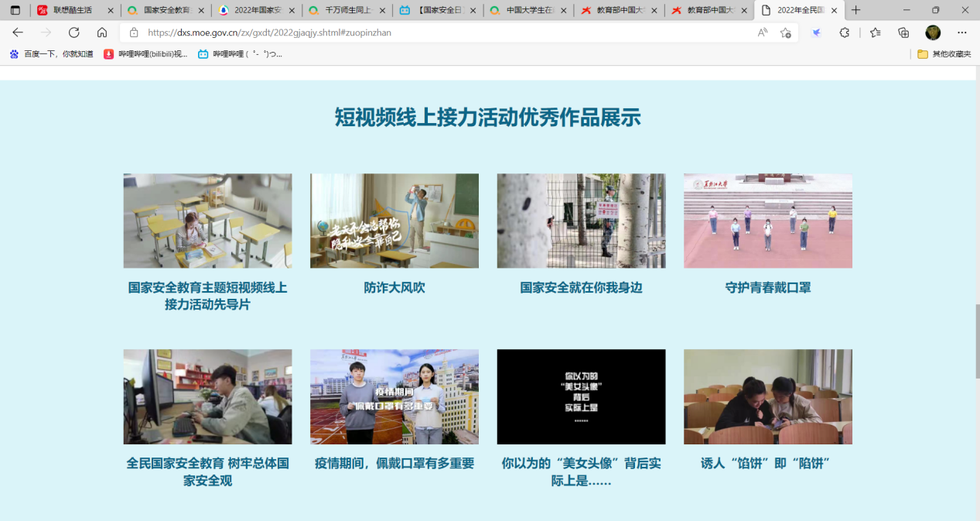Switch to the 联想酷生活 tab
Viewport: 980px width, 521px height.
(73, 10)
